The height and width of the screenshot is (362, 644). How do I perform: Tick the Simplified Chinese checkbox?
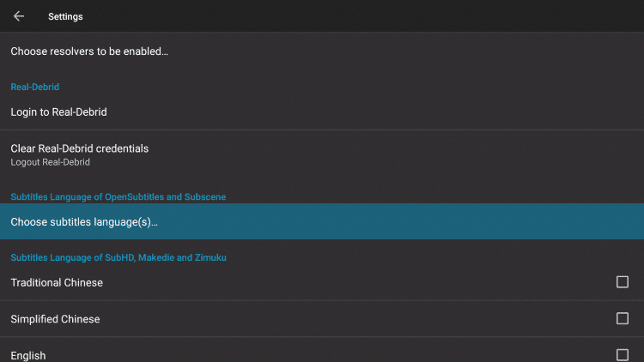(x=623, y=318)
